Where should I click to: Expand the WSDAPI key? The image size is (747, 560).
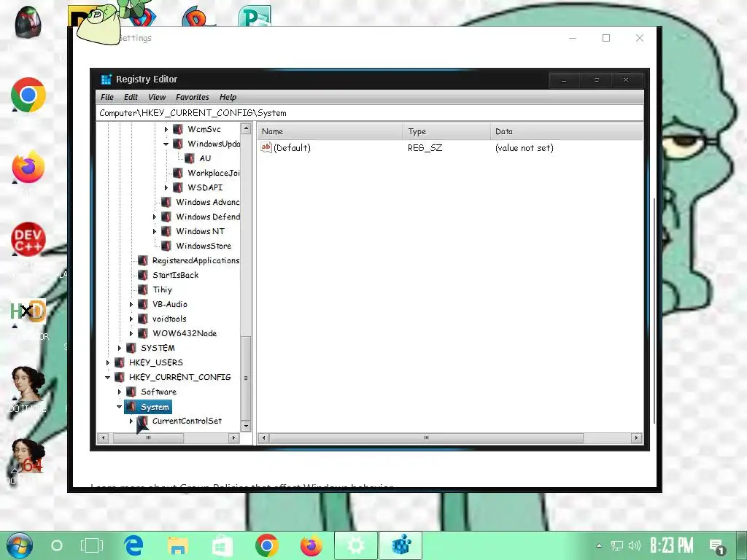(166, 187)
